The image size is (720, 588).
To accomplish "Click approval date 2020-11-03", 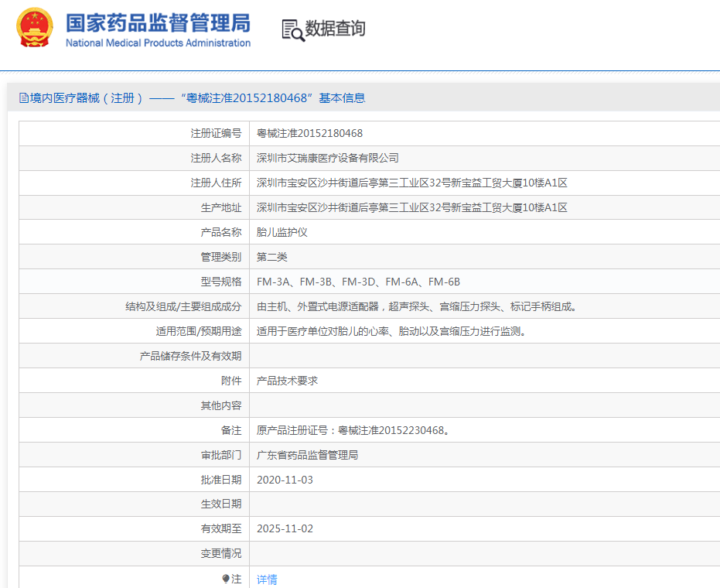I will click(285, 480).
